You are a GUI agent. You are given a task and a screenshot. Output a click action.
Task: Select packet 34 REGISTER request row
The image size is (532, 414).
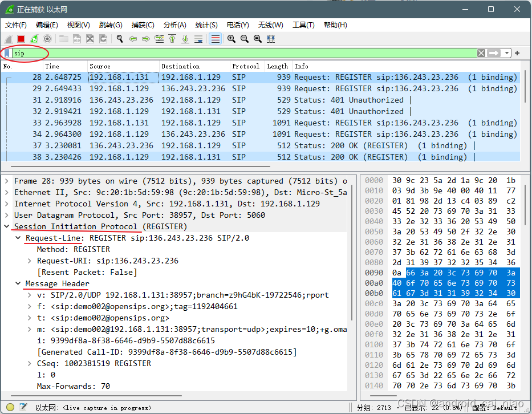[x=261, y=134]
